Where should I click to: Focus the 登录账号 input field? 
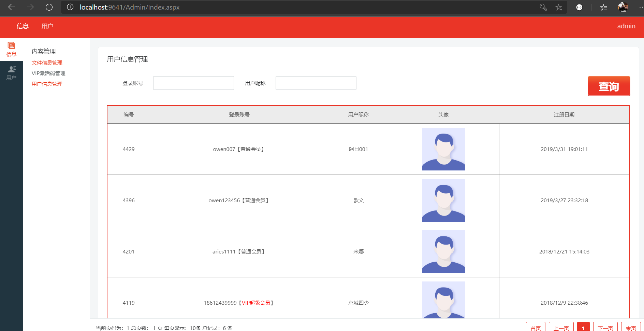[x=193, y=83]
